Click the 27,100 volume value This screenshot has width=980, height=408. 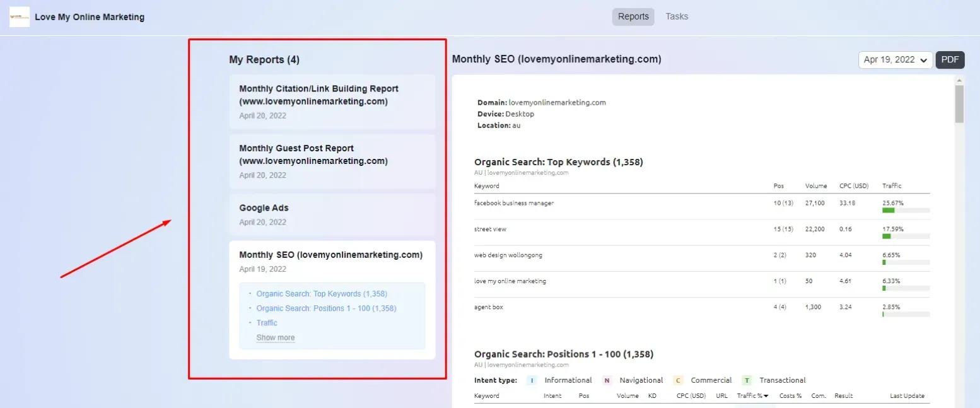point(815,203)
